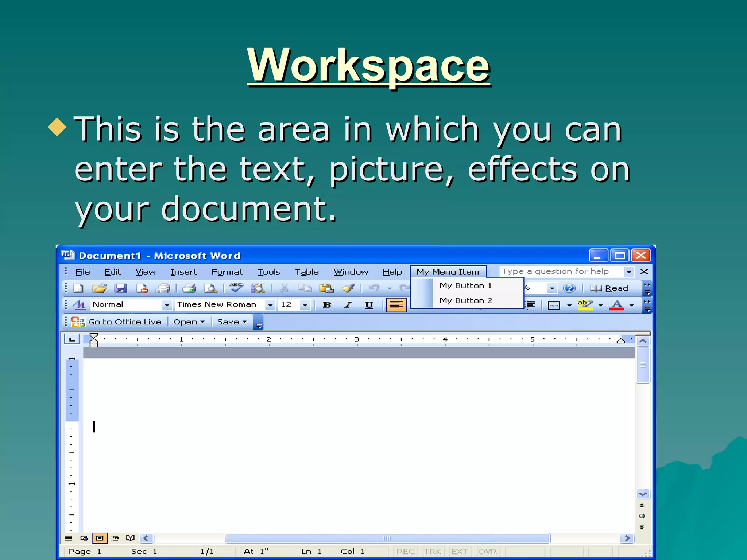Click the Select Browse Object circle icon
The height and width of the screenshot is (560, 747).
point(642,516)
